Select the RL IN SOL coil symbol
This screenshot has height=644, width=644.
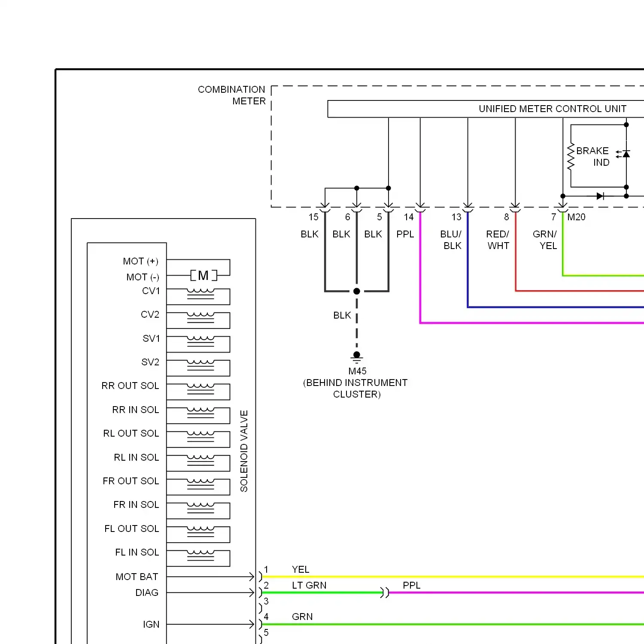200,460
